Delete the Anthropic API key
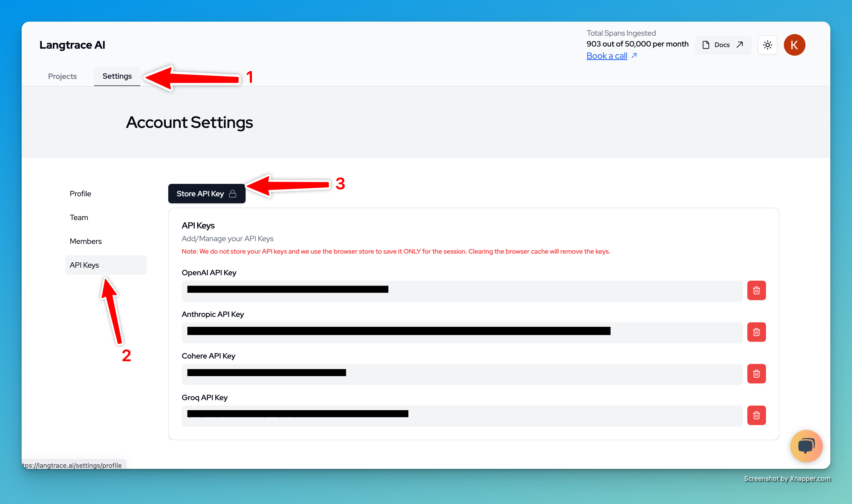This screenshot has width=852, height=504. tap(757, 332)
